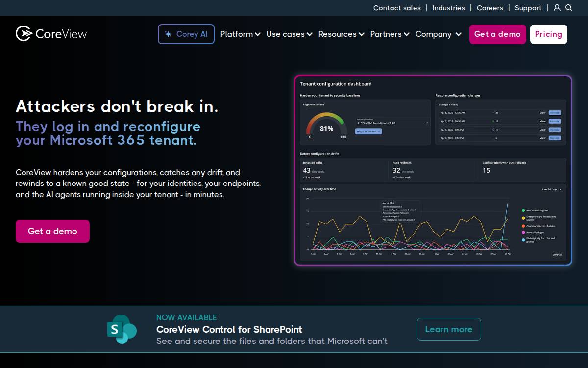Click Get a demo in the header
Screen dimensions: 588x368
[x=497, y=34]
